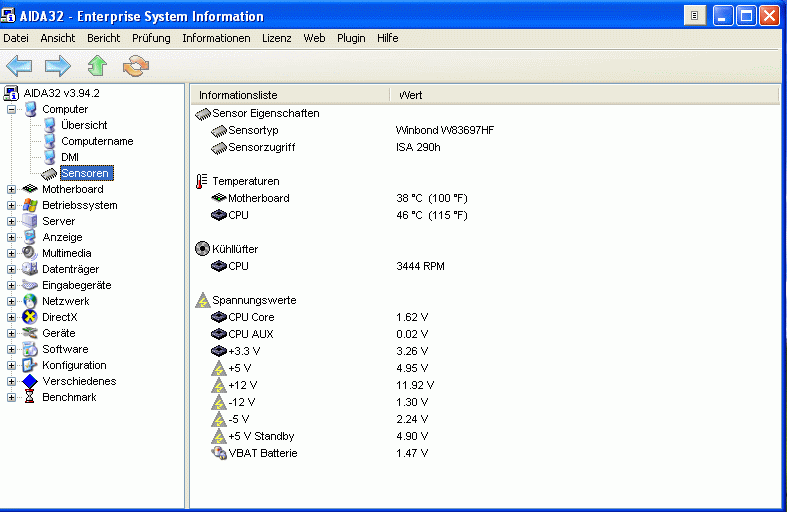This screenshot has height=512, width=787.
Task: Select Übersicht in the tree
Action: coord(84,125)
